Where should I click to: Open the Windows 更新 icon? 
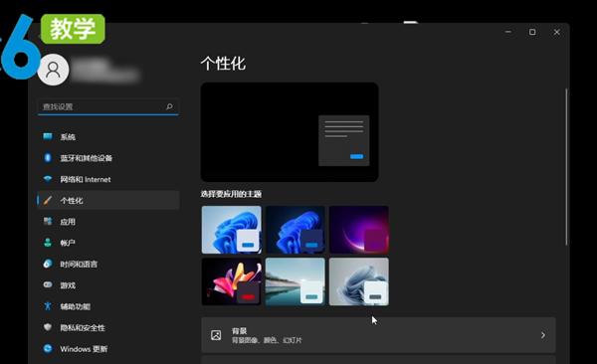click(x=48, y=348)
